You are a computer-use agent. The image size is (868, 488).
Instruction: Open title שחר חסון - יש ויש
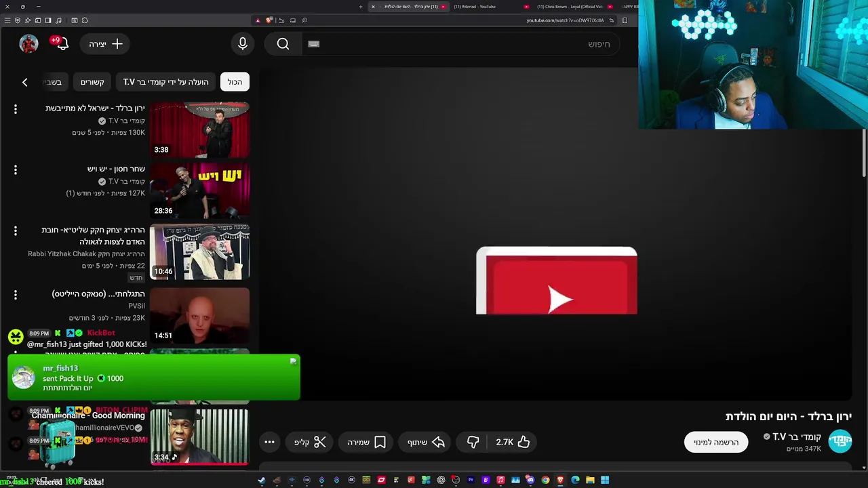pos(116,169)
